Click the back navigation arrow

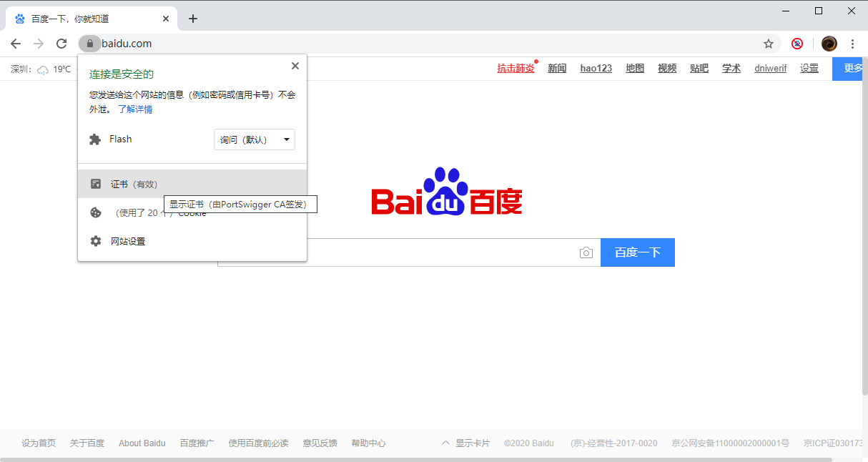pyautogui.click(x=16, y=44)
